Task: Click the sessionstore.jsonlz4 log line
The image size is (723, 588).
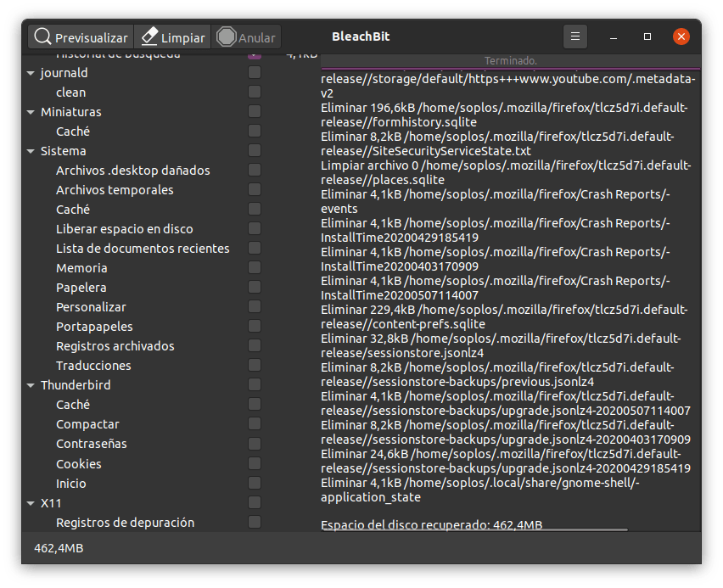Action: pos(501,346)
